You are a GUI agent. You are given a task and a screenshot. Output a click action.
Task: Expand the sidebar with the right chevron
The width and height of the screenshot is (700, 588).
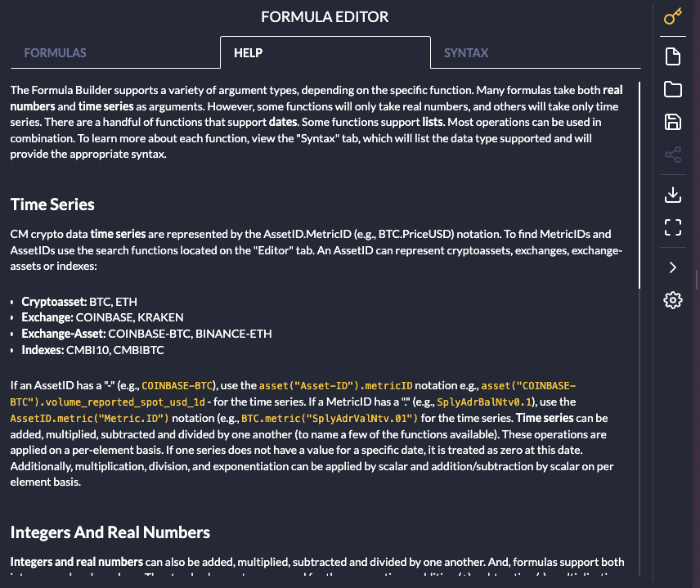(x=672, y=267)
